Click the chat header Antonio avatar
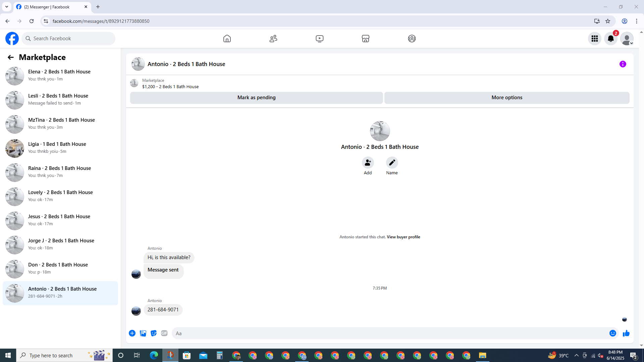Screen dimensions: 644x362 click(138, 64)
